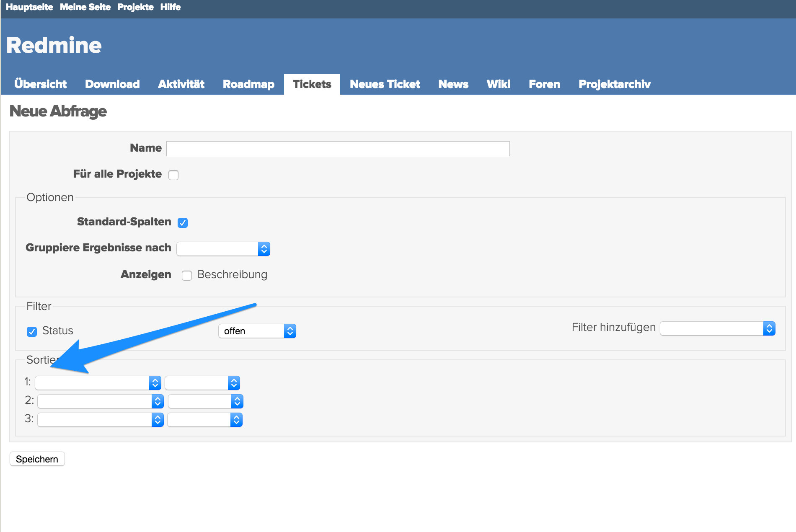Open the second sort direction dropdown

click(x=206, y=401)
